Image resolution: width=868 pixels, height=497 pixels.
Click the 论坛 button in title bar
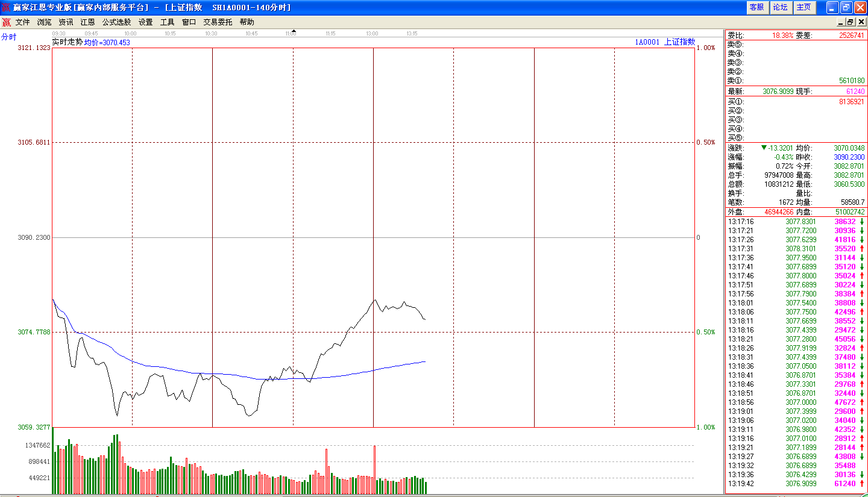[780, 7]
